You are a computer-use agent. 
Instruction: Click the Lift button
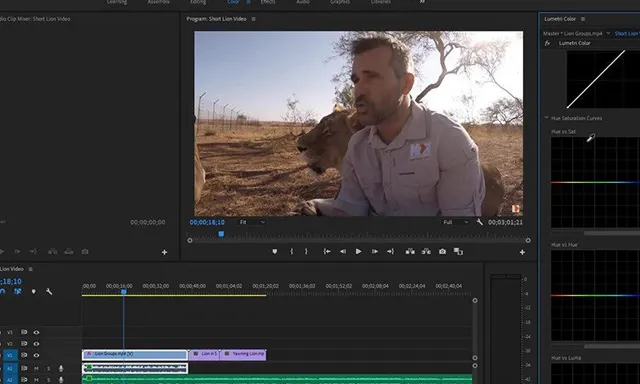point(410,252)
